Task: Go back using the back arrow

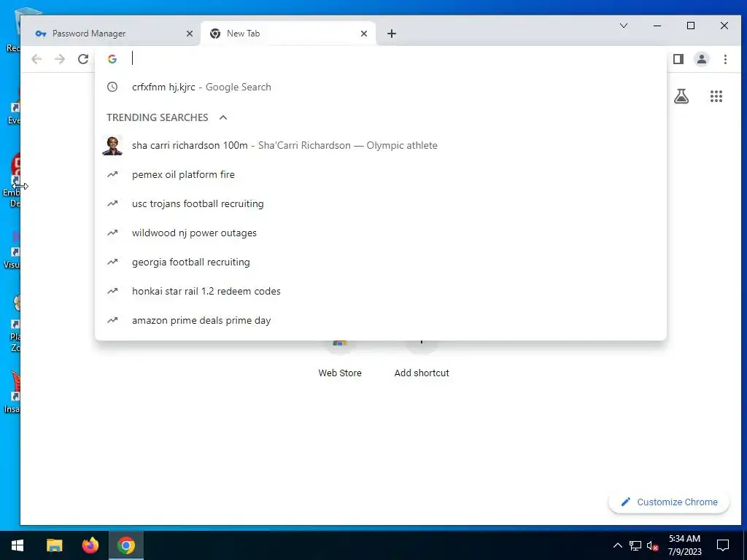Action: point(36,59)
